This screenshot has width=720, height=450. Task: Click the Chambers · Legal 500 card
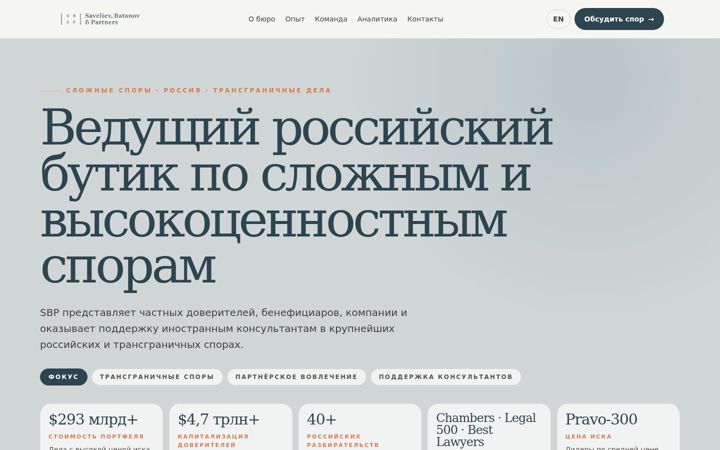point(489,427)
